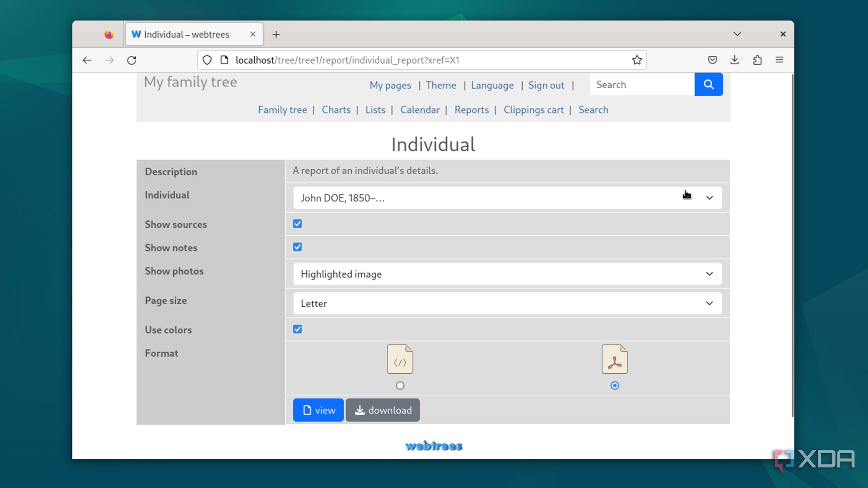Toggle the Use colors checkbox
The height and width of the screenshot is (488, 868).
297,329
